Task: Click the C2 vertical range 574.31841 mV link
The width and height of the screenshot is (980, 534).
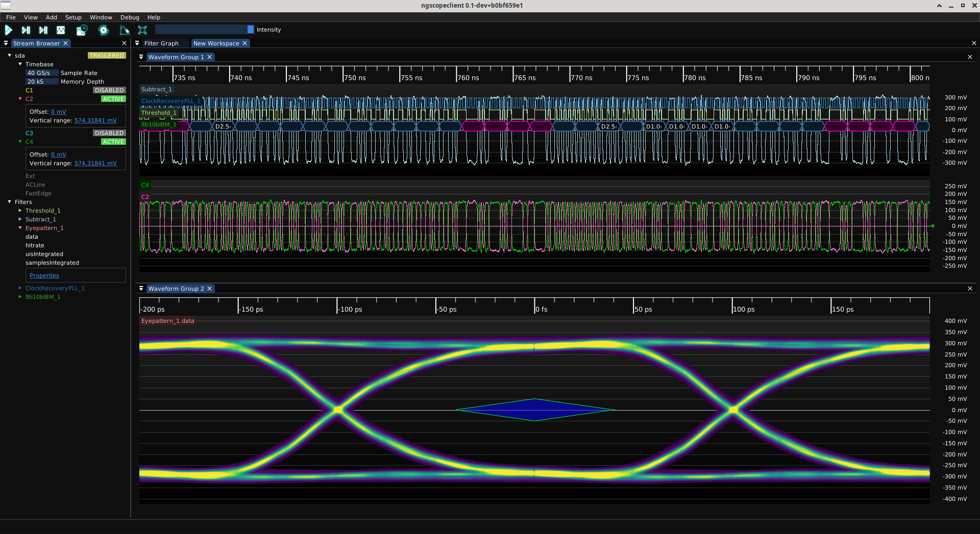Action: tap(95, 120)
